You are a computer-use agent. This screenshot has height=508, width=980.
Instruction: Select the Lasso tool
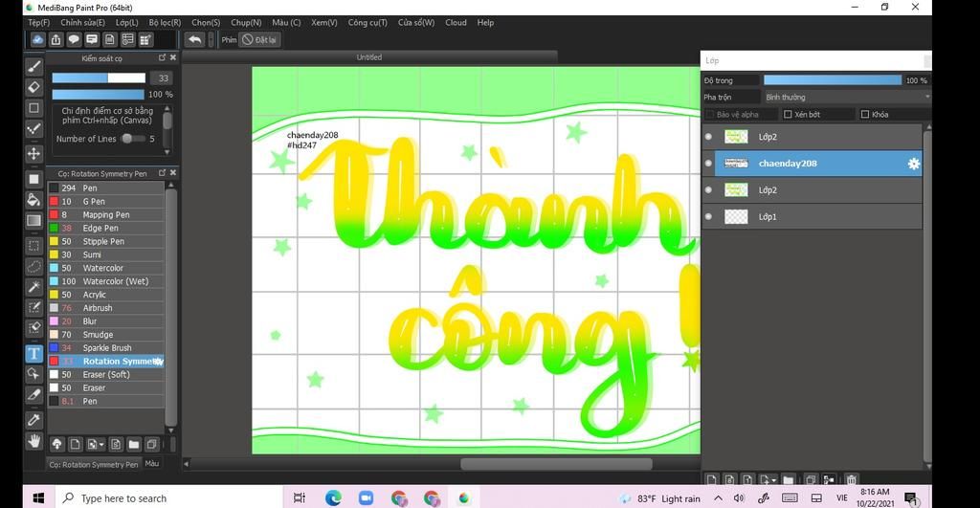[34, 266]
